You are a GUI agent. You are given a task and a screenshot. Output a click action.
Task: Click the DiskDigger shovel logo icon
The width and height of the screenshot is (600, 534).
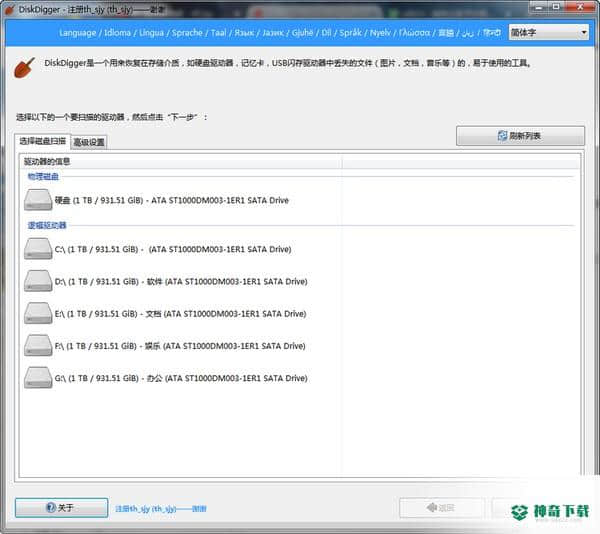coord(24,68)
